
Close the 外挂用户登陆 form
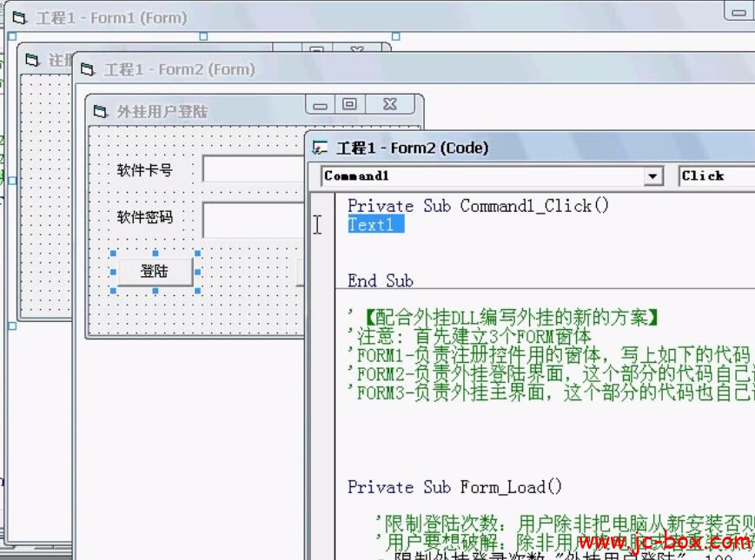(x=389, y=104)
